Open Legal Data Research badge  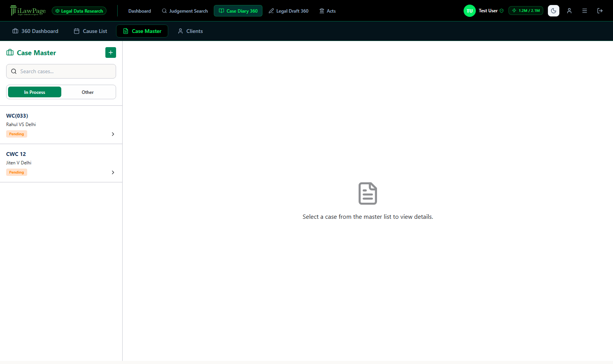(x=79, y=11)
